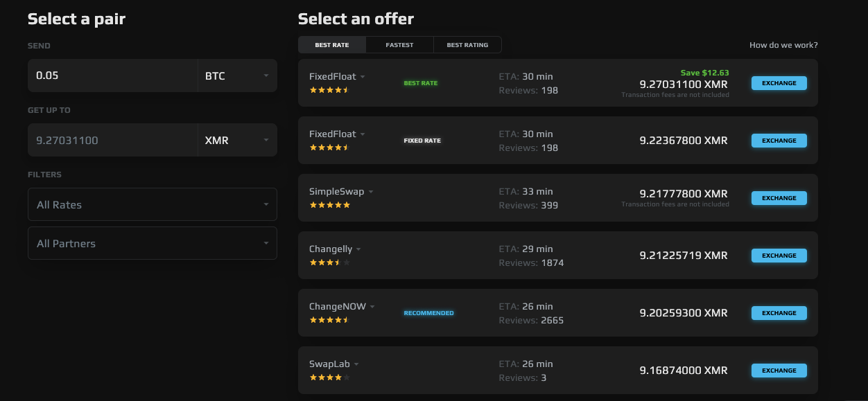
Task: Expand FixedFloat fixed rate partner details
Action: point(363,134)
